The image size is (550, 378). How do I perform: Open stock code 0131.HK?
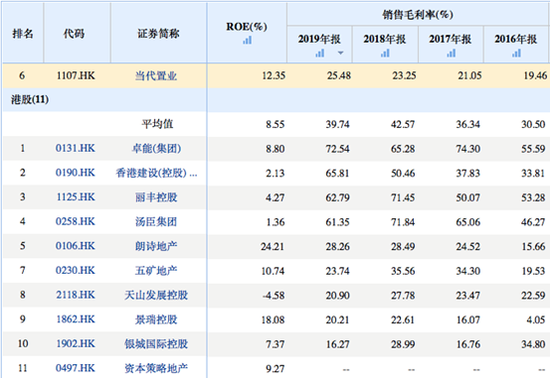[x=75, y=148]
